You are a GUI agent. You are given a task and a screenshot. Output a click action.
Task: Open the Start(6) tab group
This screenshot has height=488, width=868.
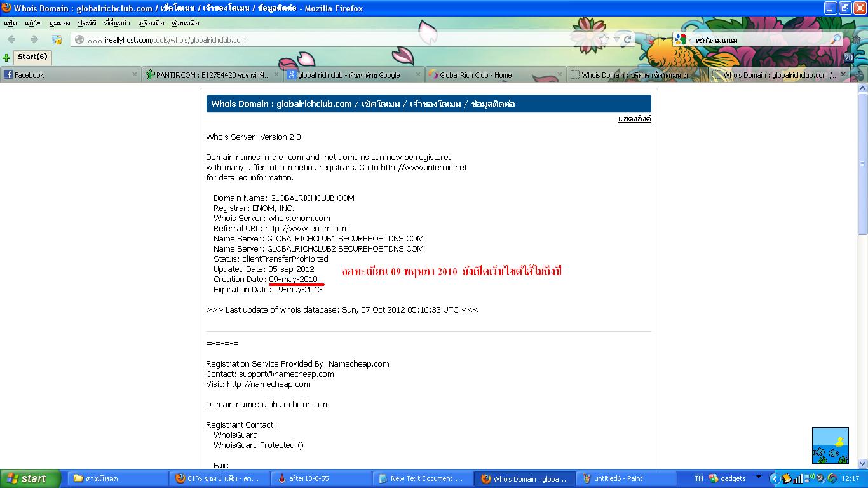click(32, 57)
